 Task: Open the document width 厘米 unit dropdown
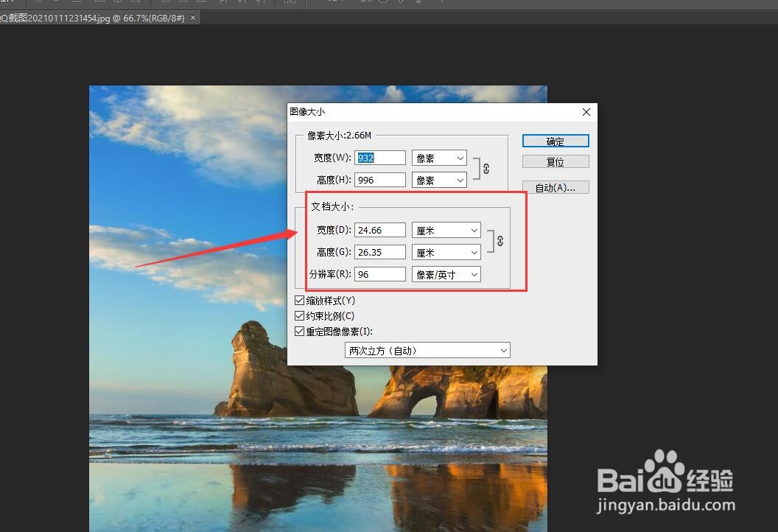click(446, 230)
